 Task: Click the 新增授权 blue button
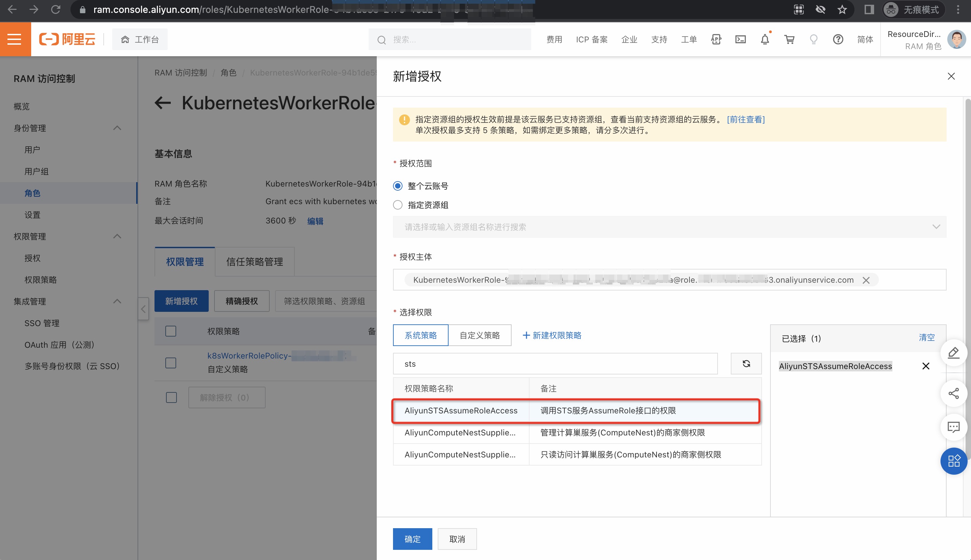[x=181, y=301]
